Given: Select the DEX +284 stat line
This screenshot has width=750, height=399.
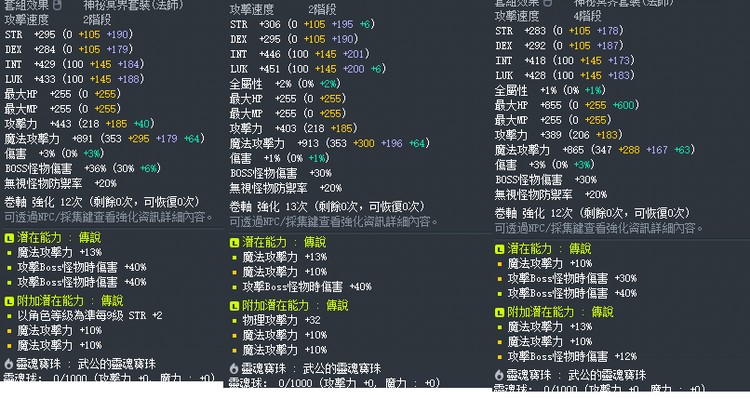Looking at the screenshot, I should [x=69, y=49].
